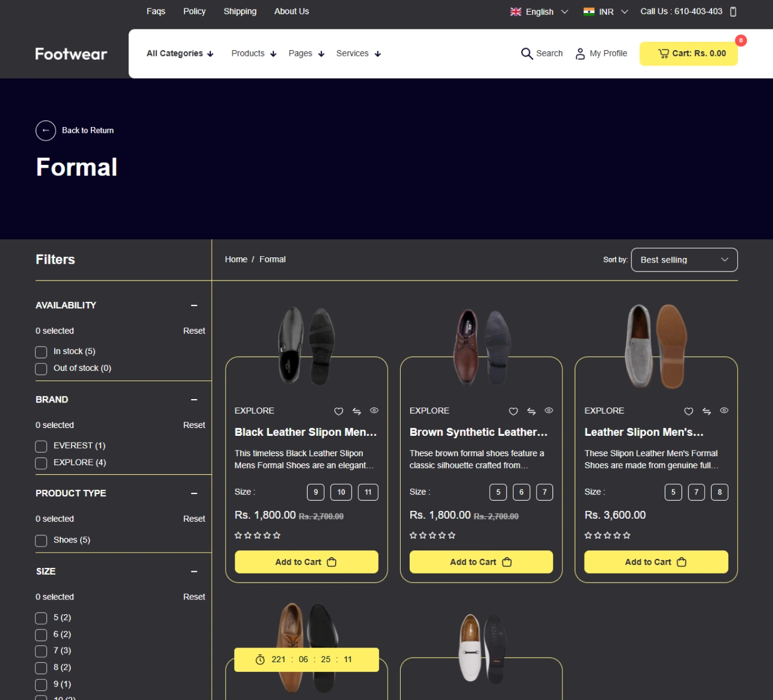Select size 6 for Brown Synthetic Leather

(521, 492)
